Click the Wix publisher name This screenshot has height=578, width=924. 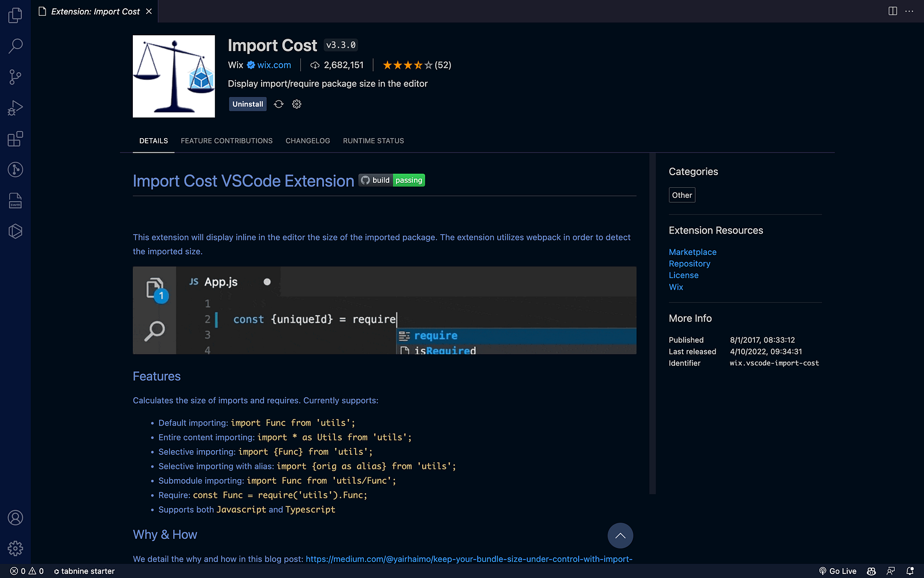click(236, 65)
